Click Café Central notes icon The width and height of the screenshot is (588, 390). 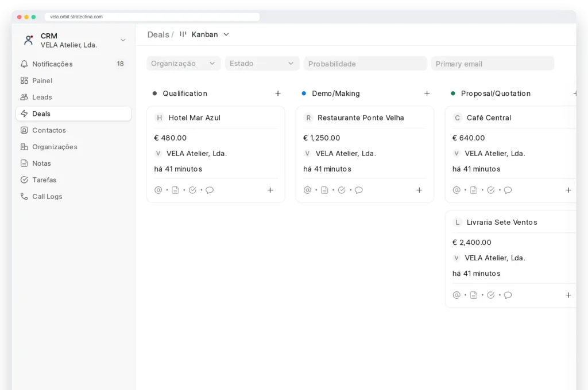(474, 190)
